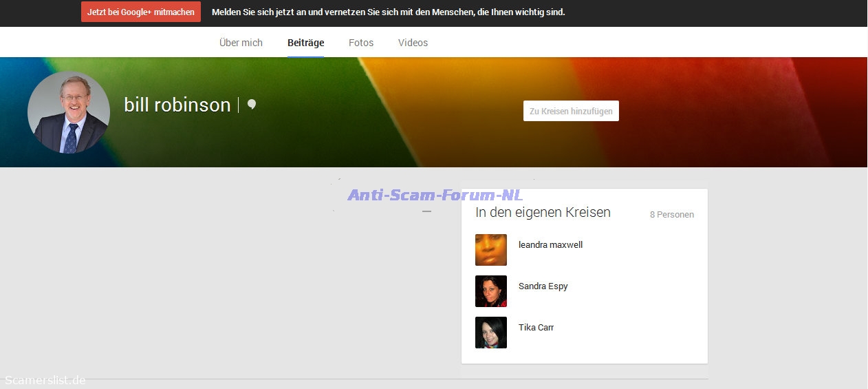Go to the Videos tab
This screenshot has height=389, width=868.
tap(413, 43)
